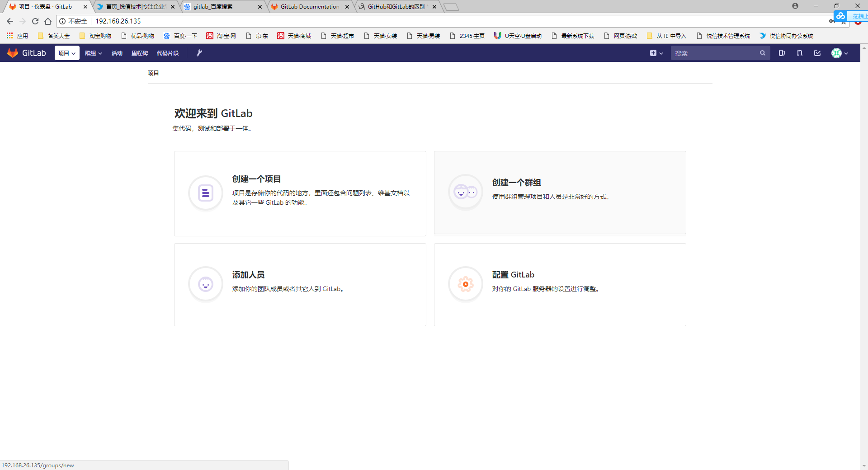
Task: Click the scrollbar down arrow
Action: click(864, 466)
